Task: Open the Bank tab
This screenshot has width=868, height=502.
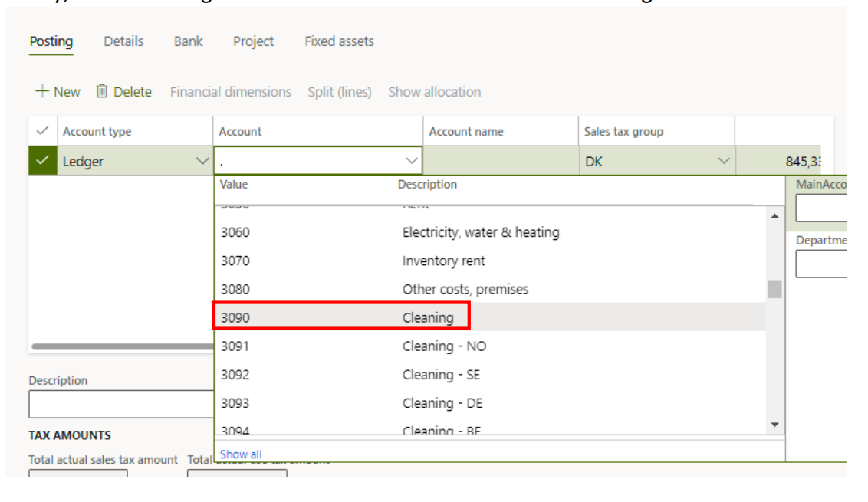Action: (188, 41)
